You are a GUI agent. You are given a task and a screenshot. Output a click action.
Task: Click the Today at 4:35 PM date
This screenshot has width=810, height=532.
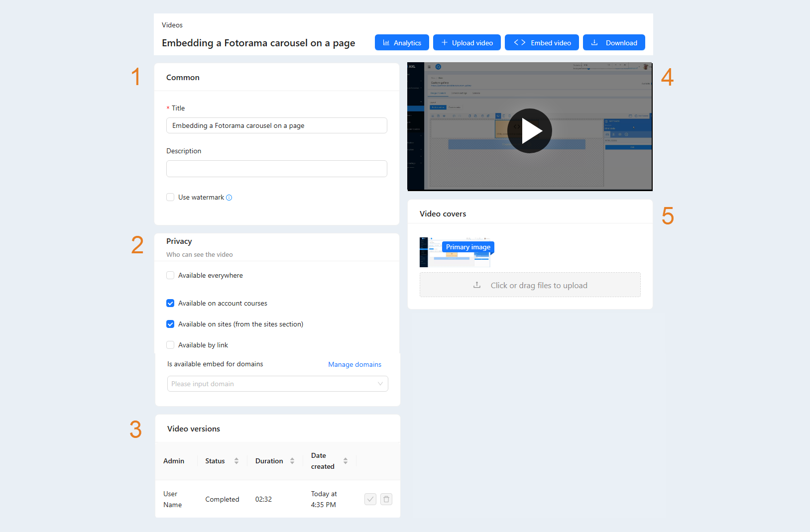(x=324, y=499)
